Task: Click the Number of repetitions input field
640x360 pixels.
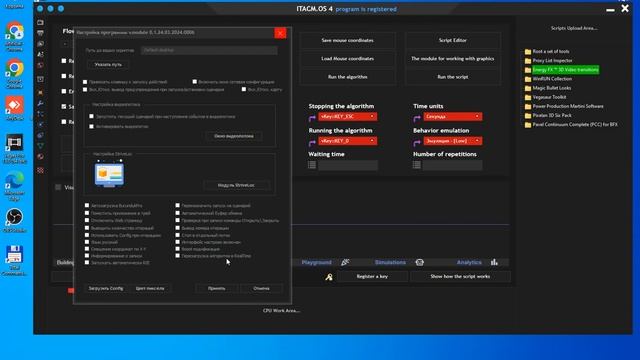Action: 452,165
